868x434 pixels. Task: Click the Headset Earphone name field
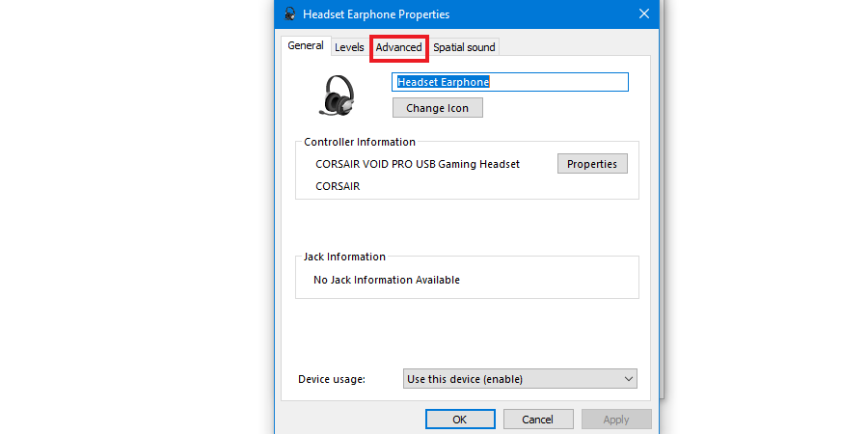510,82
